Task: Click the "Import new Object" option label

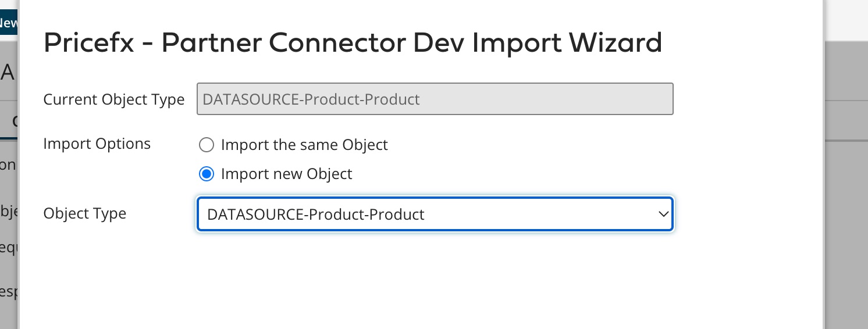Action: point(287,174)
